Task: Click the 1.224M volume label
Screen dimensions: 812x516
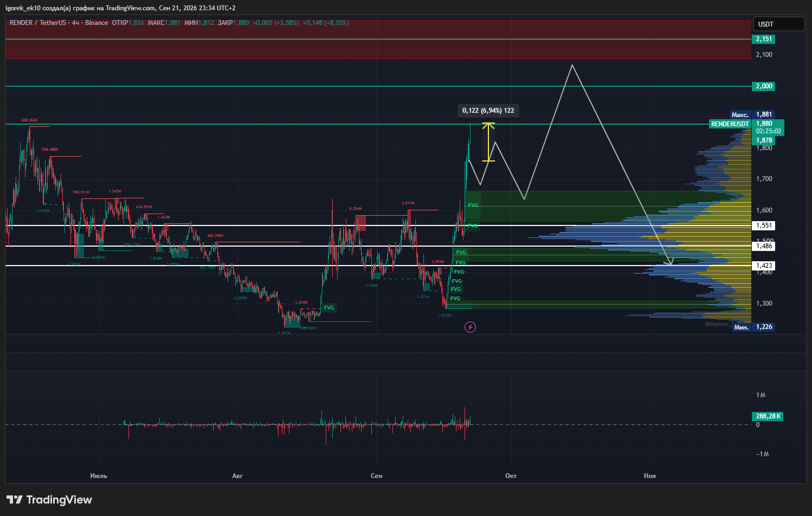Action: tap(301, 302)
